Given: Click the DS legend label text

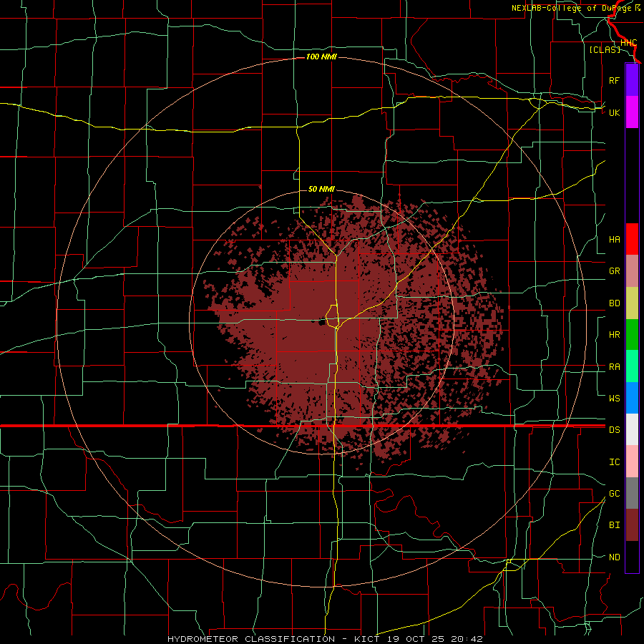Looking at the screenshot, I should click(x=614, y=430).
